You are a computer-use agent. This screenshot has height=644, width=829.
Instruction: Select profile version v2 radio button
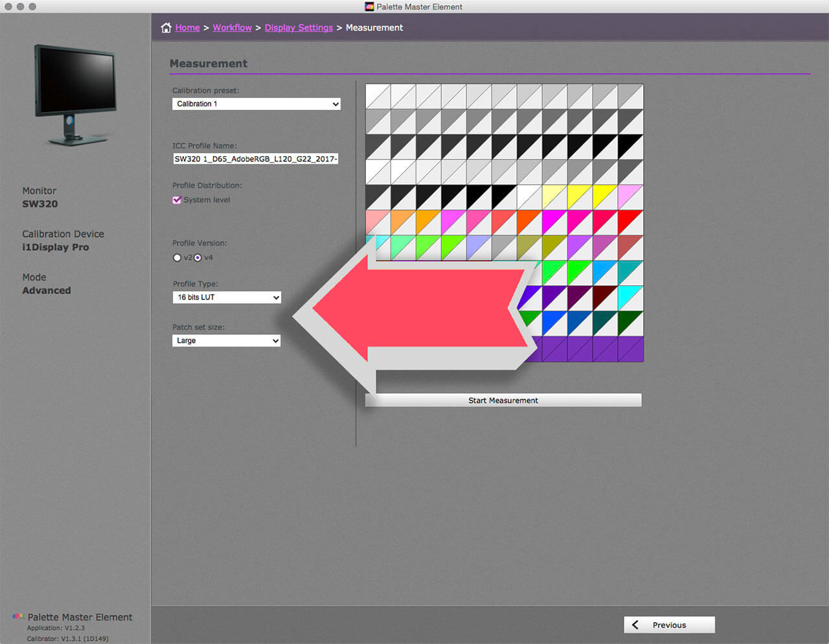pos(177,258)
